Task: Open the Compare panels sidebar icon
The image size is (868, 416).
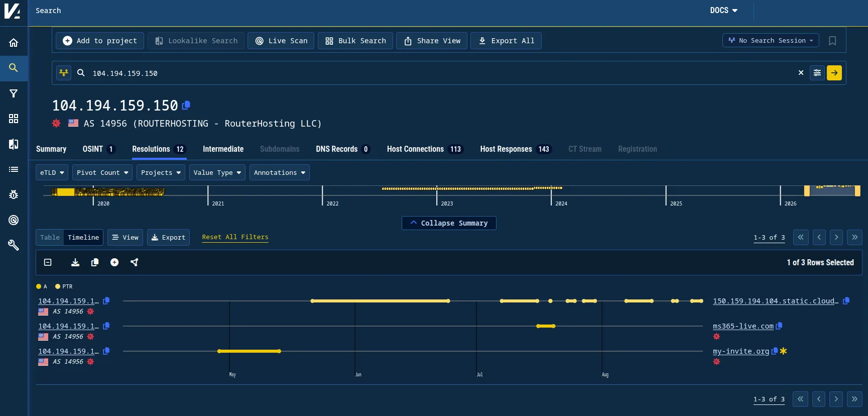Action: 14,144
